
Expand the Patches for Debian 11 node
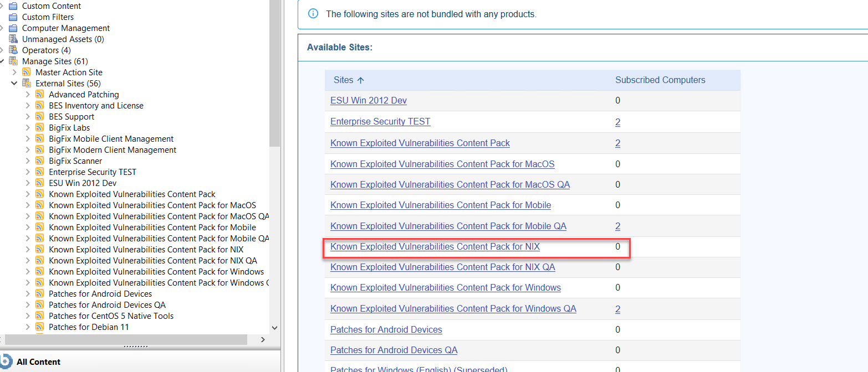point(27,327)
